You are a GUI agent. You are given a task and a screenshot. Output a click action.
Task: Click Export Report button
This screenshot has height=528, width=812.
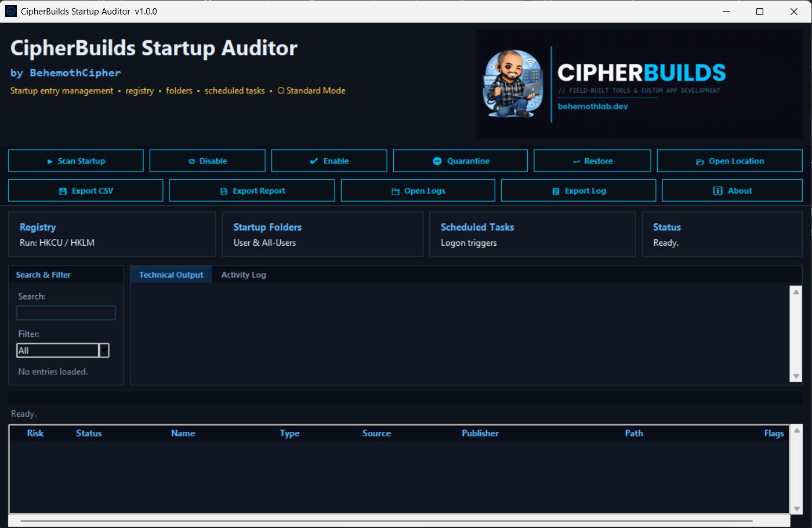pyautogui.click(x=252, y=191)
